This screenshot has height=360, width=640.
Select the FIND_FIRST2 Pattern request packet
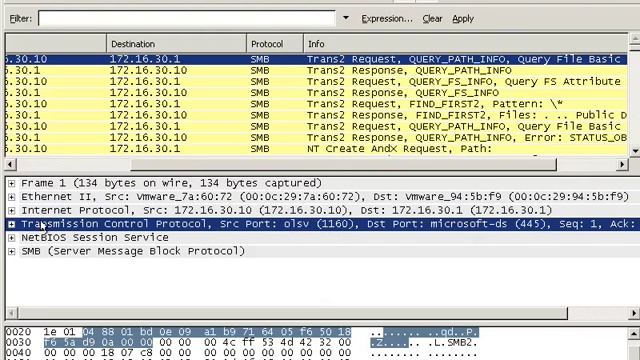(x=316, y=104)
